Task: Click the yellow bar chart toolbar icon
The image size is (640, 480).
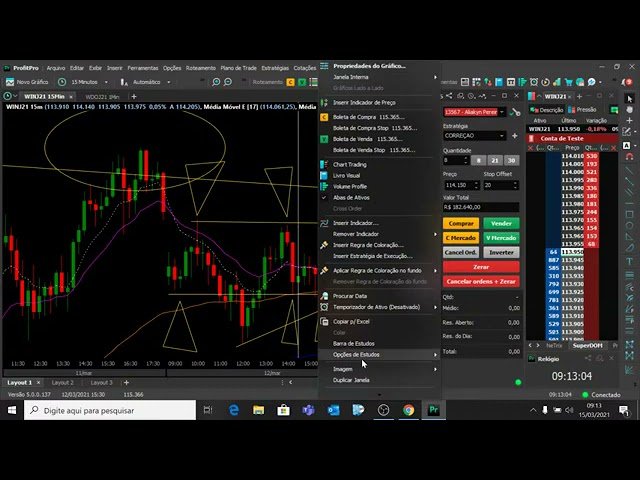Action: (x=557, y=82)
